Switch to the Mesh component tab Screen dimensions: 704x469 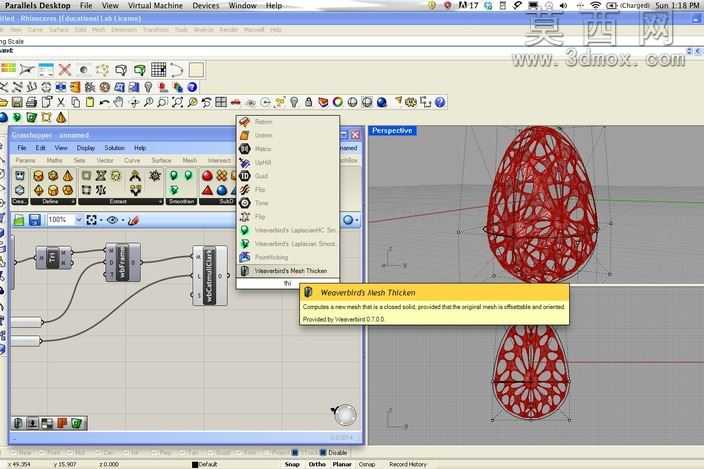(x=189, y=160)
